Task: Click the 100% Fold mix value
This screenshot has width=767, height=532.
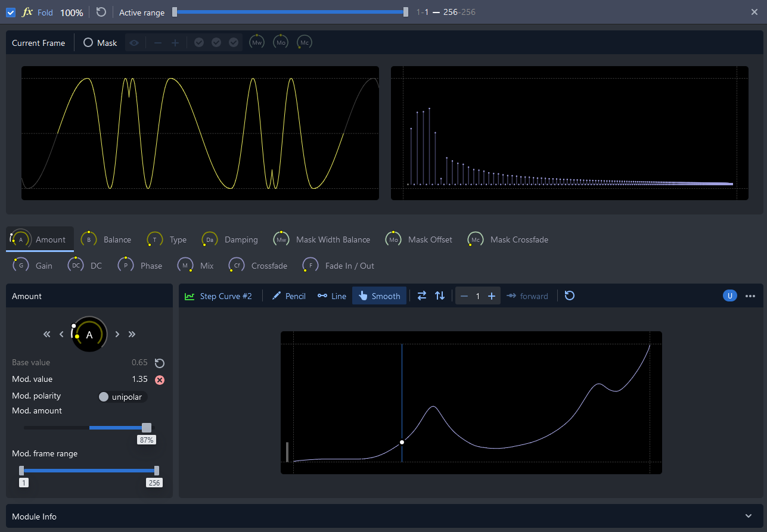Action: (x=72, y=13)
